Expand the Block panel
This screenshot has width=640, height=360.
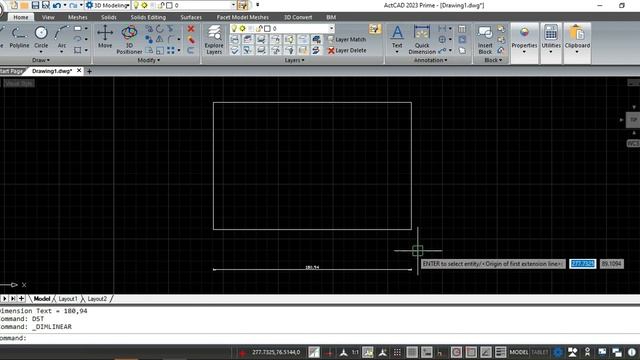(493, 60)
